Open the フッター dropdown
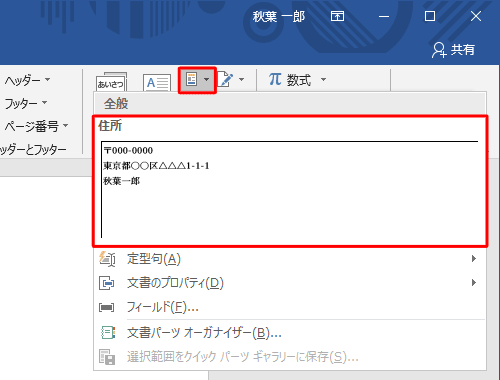500x380 pixels. coord(26,103)
